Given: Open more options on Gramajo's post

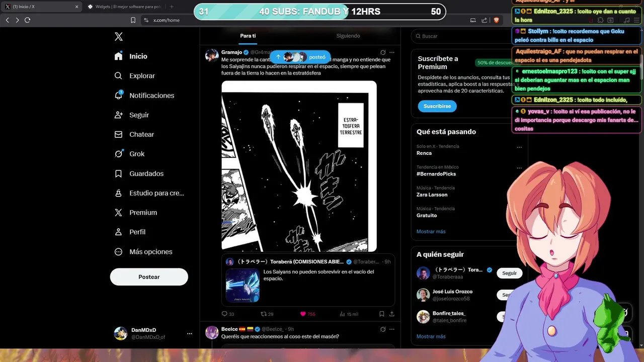Looking at the screenshot, I should coord(392,52).
